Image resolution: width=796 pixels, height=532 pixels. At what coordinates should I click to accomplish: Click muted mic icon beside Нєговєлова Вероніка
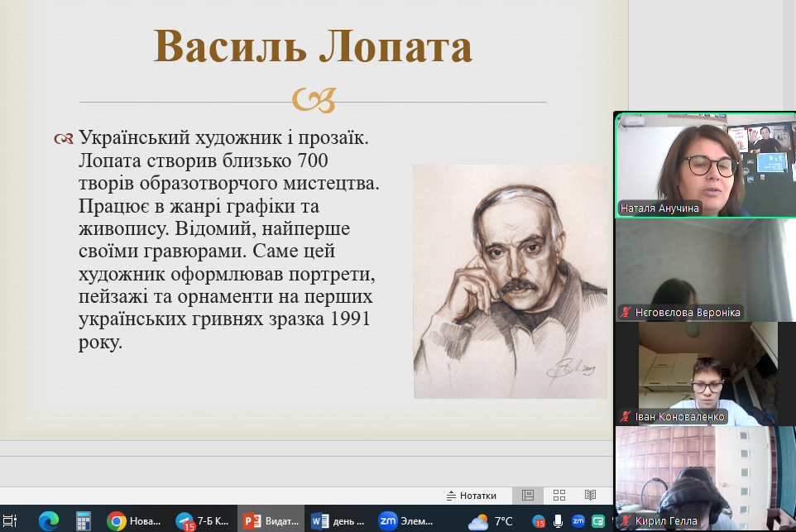point(626,312)
